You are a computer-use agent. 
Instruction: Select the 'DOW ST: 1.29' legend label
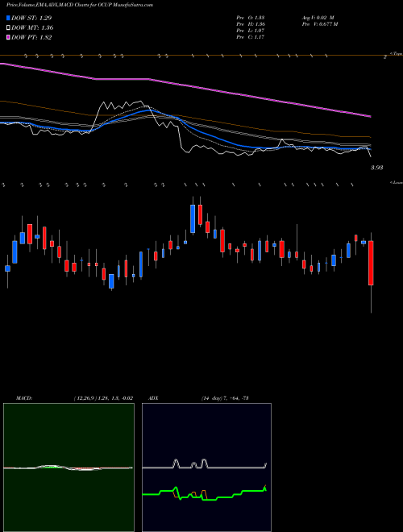click(x=31, y=18)
